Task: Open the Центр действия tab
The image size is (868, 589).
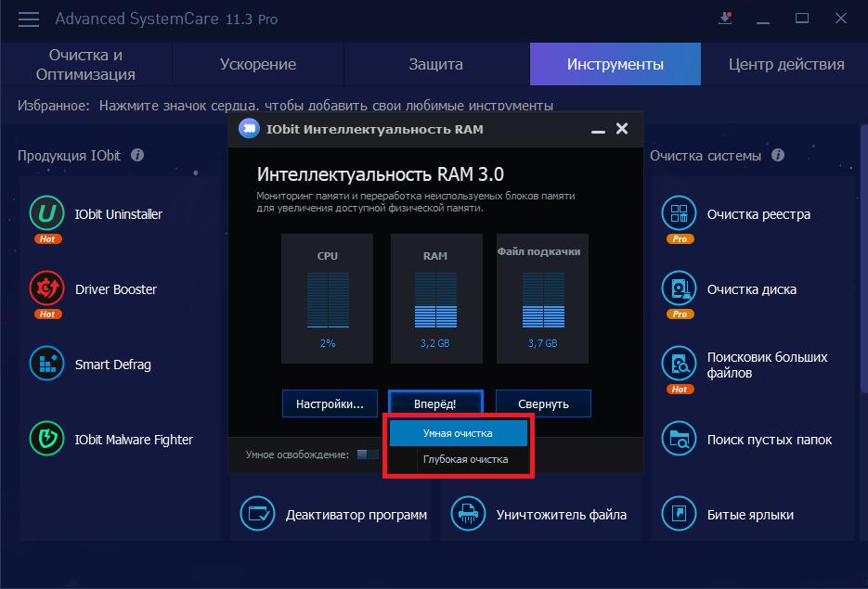Action: 786,64
